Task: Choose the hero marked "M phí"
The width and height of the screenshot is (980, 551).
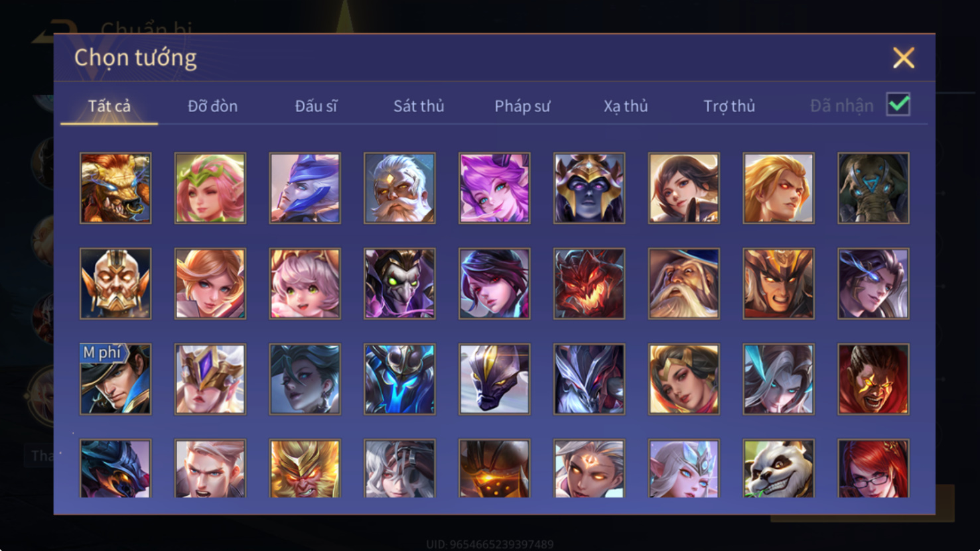Action: click(x=115, y=379)
